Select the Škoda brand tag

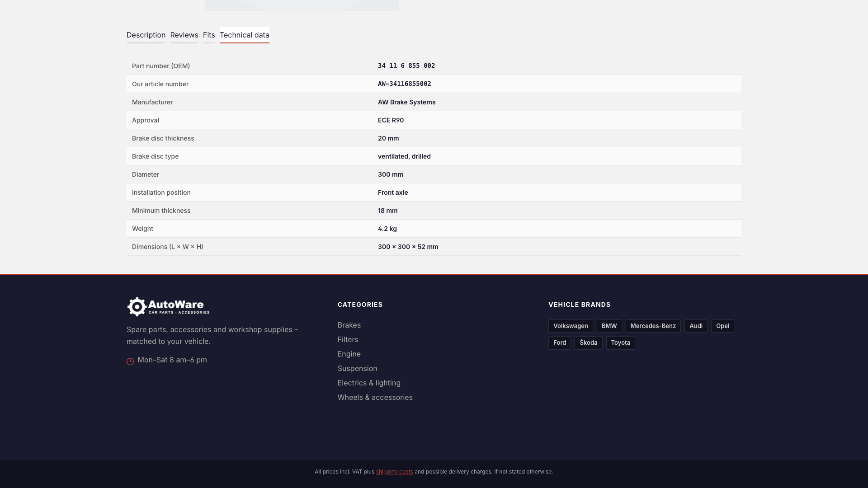(x=588, y=343)
